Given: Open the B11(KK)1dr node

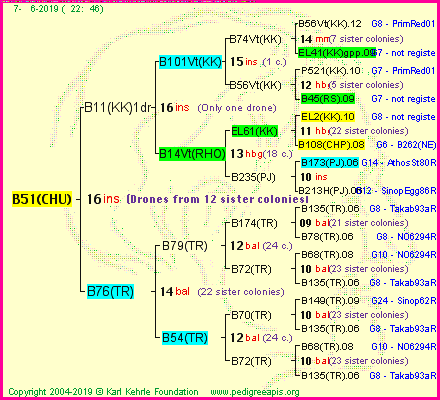Looking at the screenshot, I should tap(118, 108).
